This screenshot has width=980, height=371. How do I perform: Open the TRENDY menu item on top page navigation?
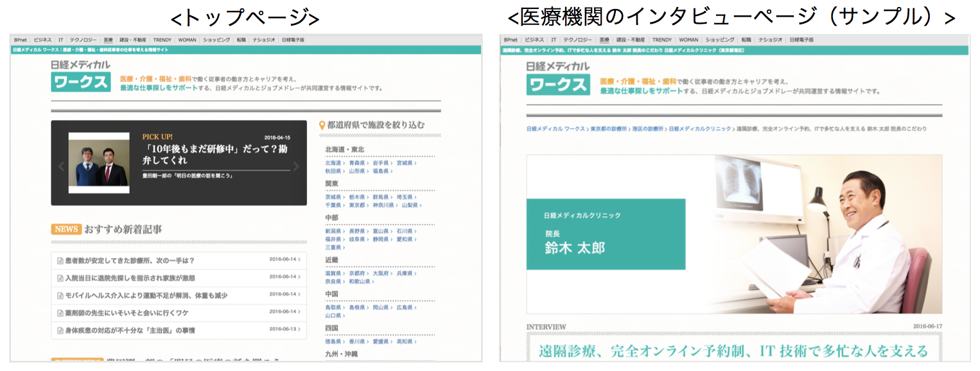pos(162,40)
